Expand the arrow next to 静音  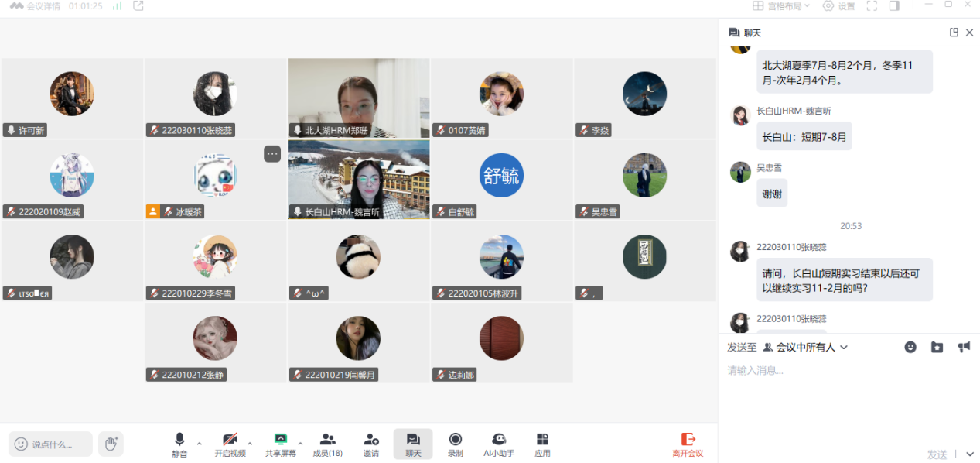pos(199,444)
